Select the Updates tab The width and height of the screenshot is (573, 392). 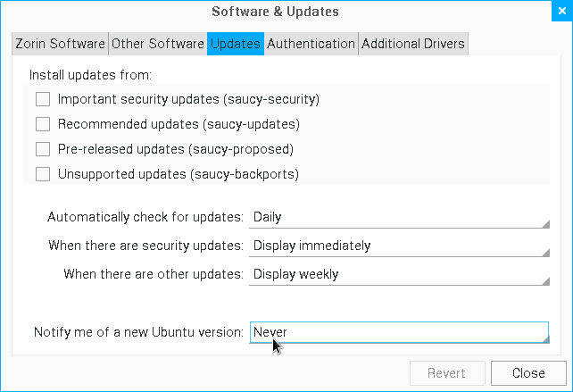point(236,44)
